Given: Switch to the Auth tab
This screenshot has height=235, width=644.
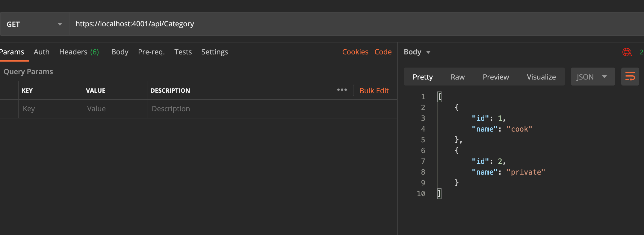Looking at the screenshot, I should click(x=42, y=52).
